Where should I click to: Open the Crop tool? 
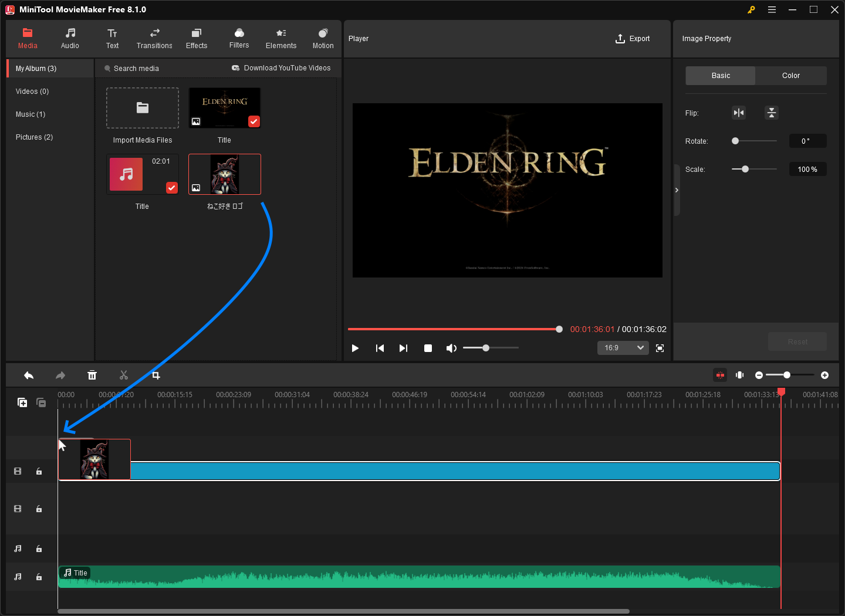click(x=156, y=375)
